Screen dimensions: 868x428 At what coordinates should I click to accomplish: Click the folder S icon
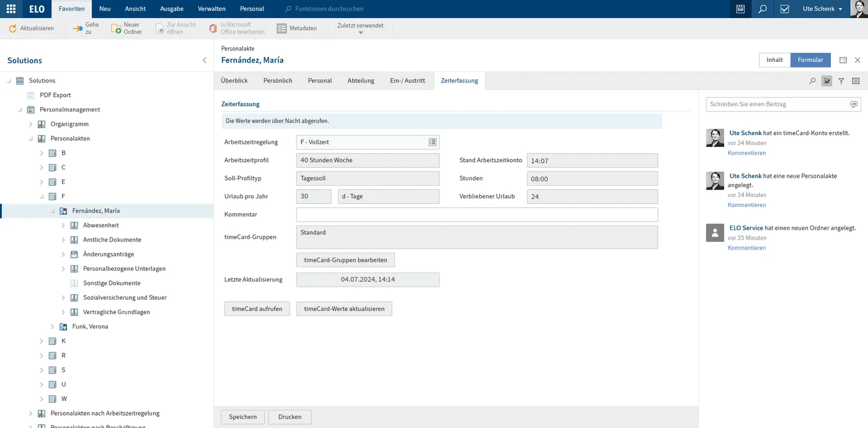tap(53, 370)
